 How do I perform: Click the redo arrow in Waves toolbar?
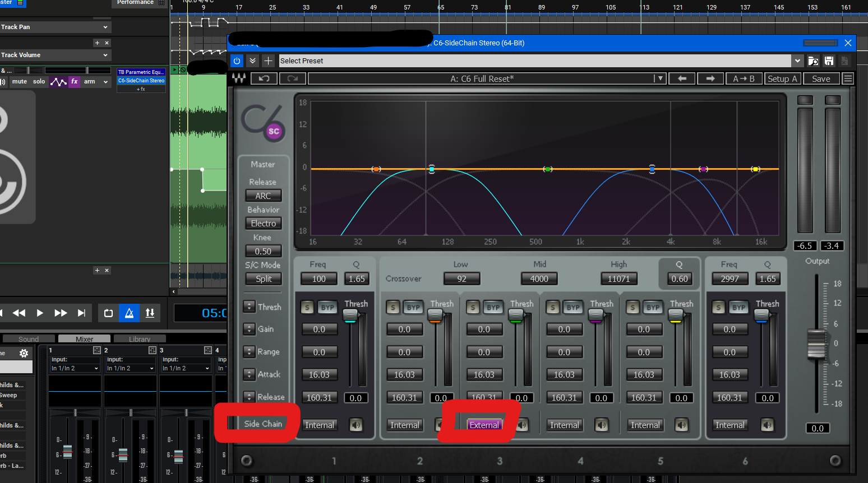tap(292, 78)
